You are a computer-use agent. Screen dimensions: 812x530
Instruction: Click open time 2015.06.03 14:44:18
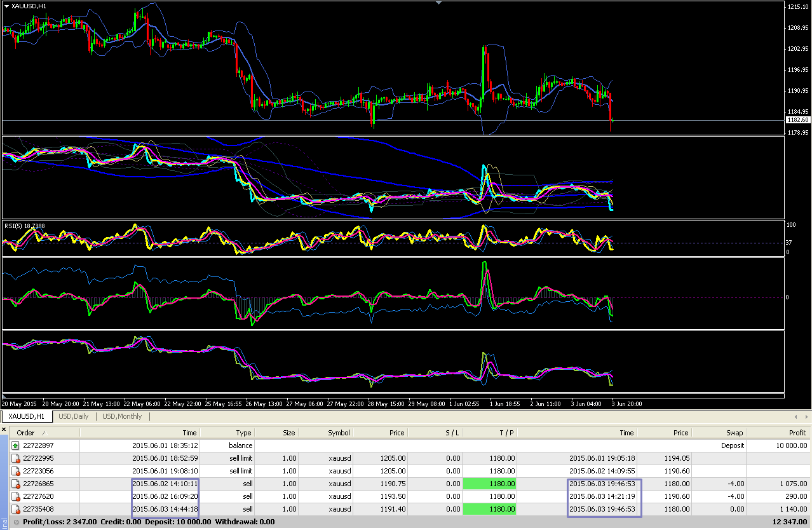[165, 509]
